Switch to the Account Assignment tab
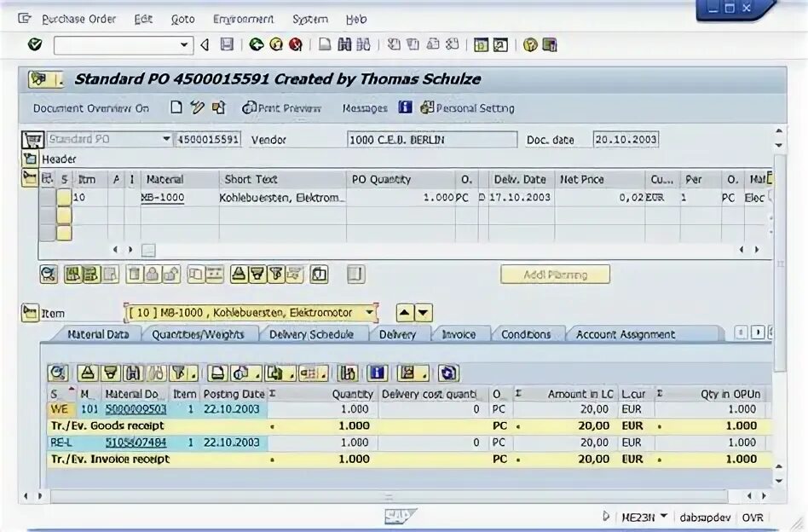808x532 pixels. click(x=625, y=334)
